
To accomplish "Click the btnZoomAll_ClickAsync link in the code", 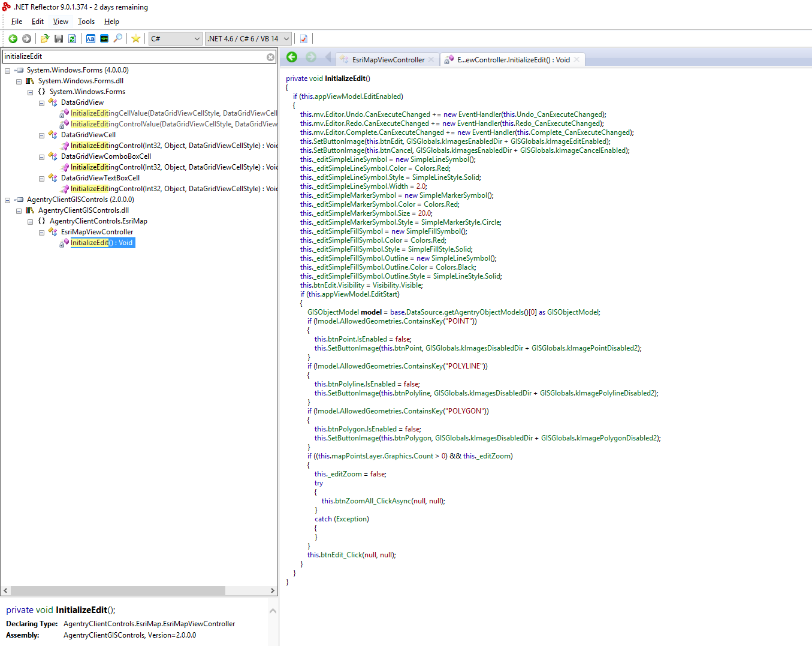I will tap(373, 501).
